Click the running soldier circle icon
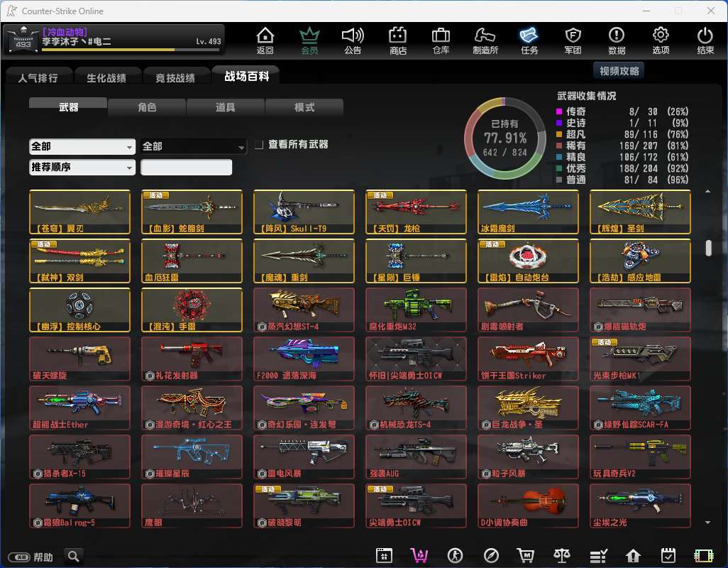Image resolution: width=728 pixels, height=568 pixels. [455, 555]
